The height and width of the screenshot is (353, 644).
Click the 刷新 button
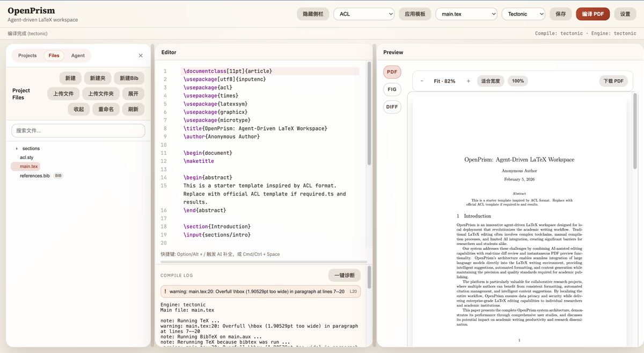point(134,109)
